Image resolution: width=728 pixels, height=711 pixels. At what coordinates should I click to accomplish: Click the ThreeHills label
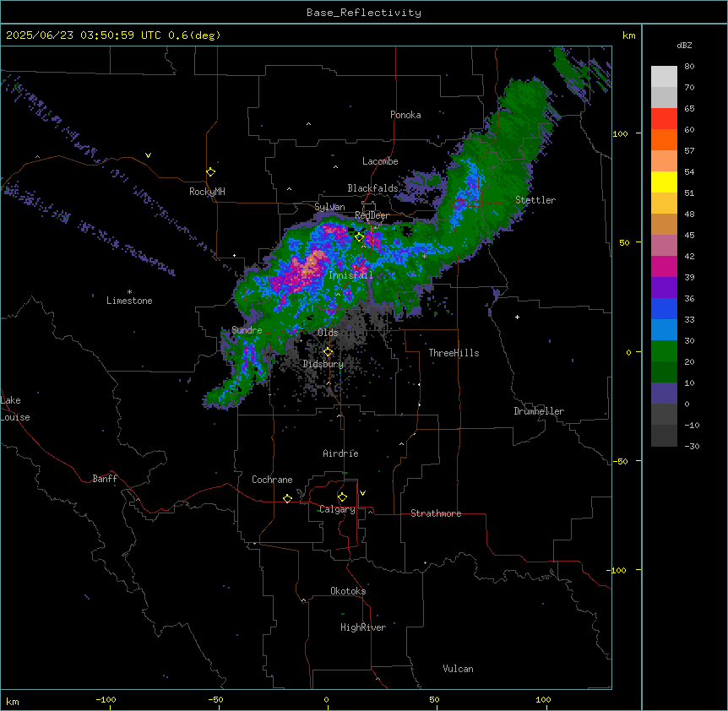(x=454, y=353)
